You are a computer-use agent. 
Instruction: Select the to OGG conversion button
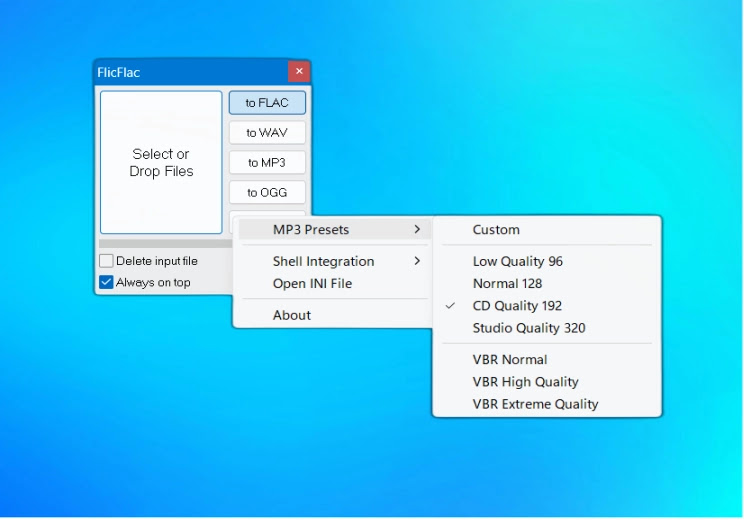point(267,192)
